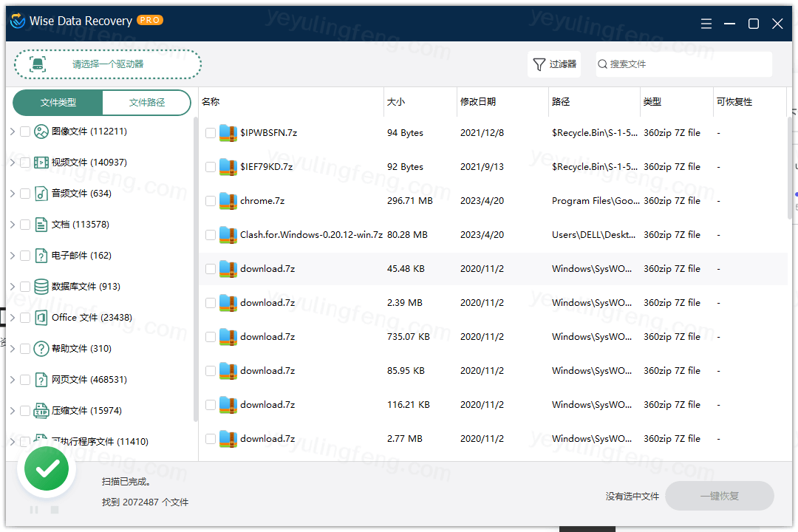Click the magnifier search icon
The width and height of the screenshot is (798, 532).
click(603, 64)
